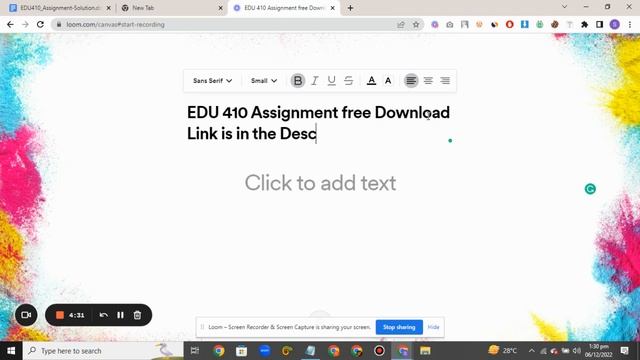The width and height of the screenshot is (640, 360).
Task: Close the New Tab browser tab
Action: [220, 8]
